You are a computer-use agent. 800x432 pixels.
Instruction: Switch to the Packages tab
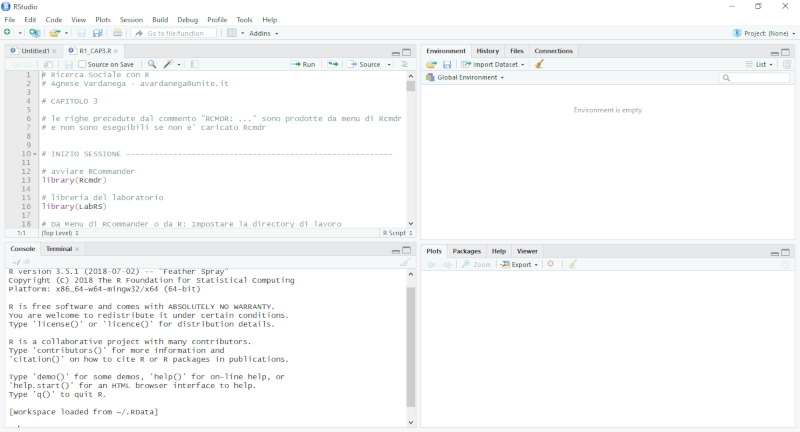(466, 251)
